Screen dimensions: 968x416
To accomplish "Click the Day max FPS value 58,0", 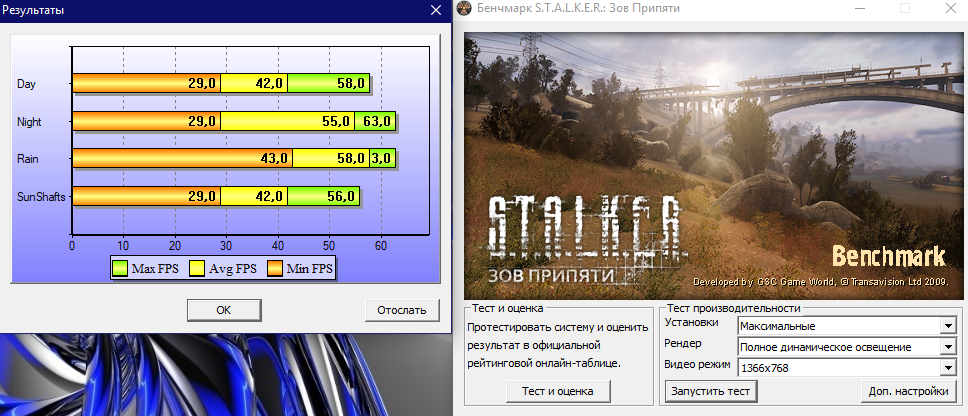I will point(351,84).
